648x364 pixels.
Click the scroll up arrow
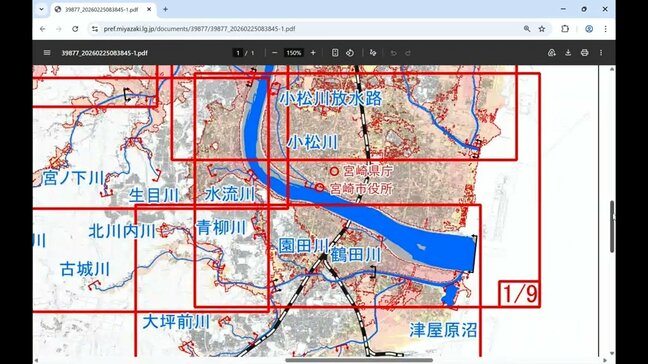pyautogui.click(x=612, y=69)
